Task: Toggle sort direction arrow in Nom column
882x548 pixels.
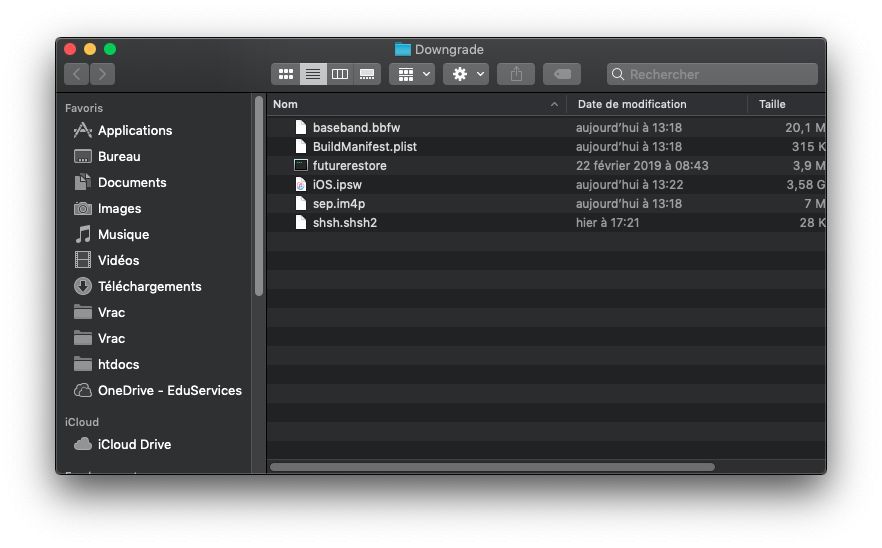Action: coord(554,104)
